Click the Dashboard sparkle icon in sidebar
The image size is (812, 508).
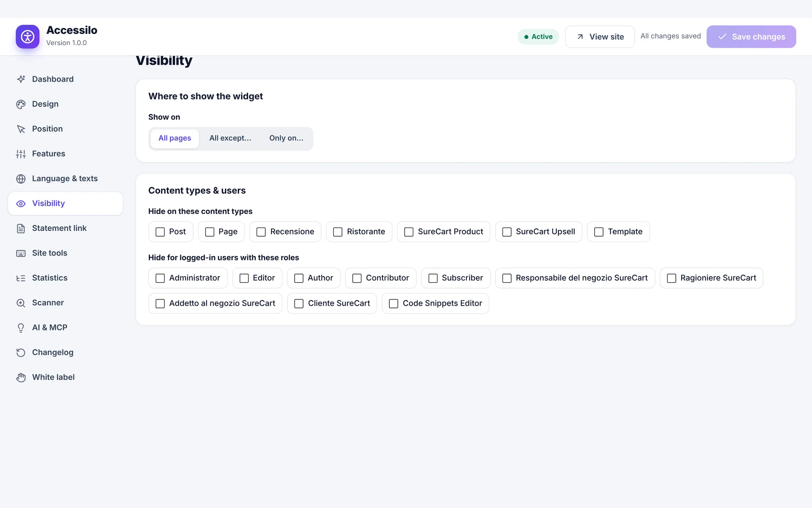point(21,79)
